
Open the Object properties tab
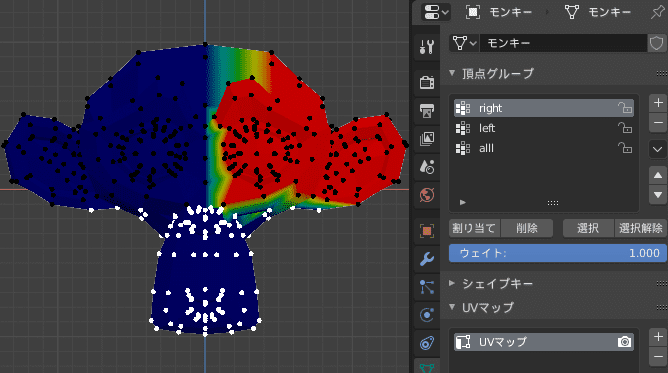click(x=426, y=231)
